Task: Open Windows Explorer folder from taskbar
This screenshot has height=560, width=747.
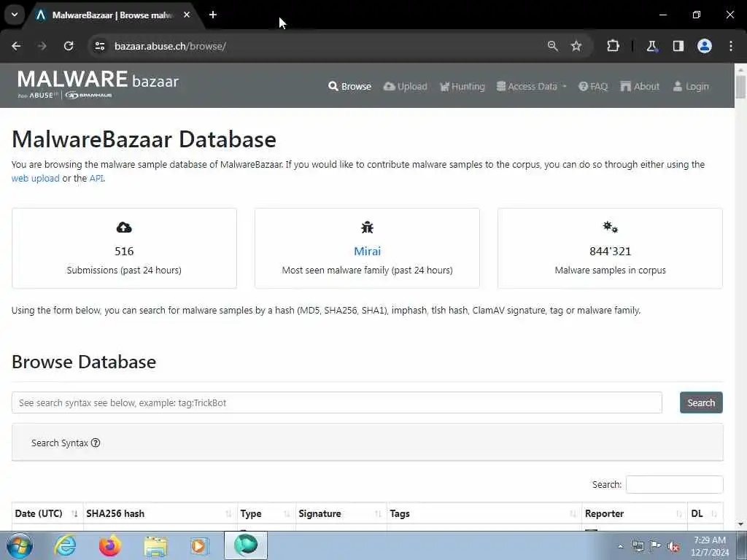Action: click(155, 546)
